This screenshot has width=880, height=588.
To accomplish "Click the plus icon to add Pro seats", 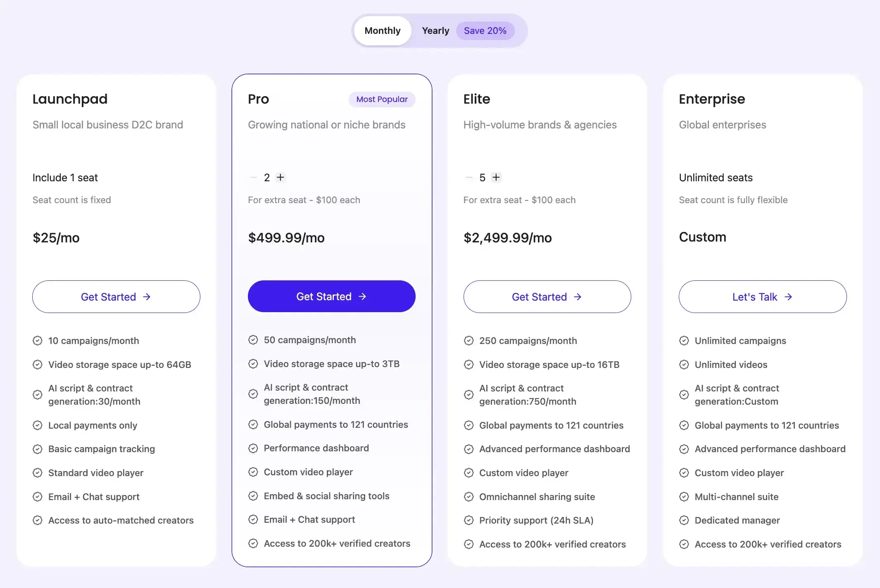I will coord(281,178).
